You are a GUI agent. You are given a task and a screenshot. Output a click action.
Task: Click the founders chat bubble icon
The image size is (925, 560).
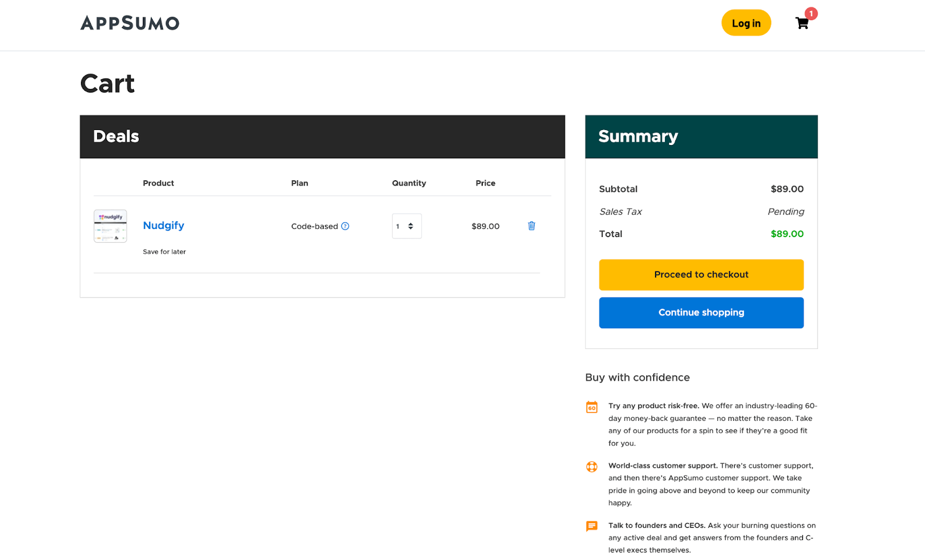tap(592, 526)
